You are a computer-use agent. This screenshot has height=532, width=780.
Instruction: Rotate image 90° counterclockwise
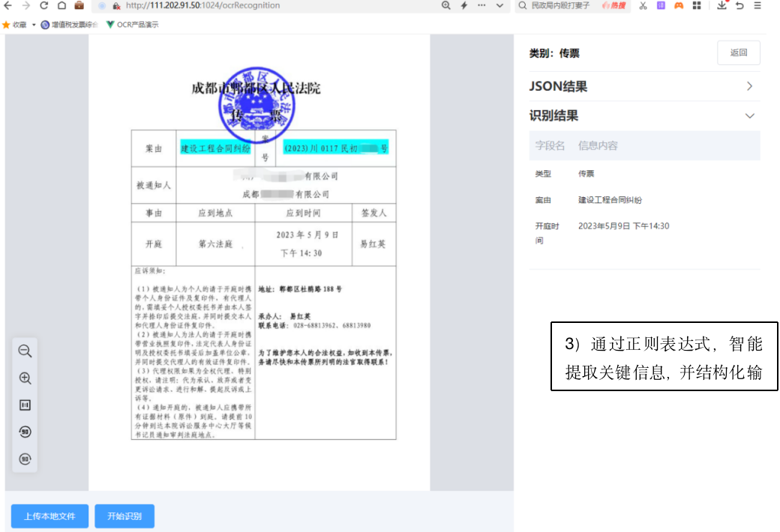(25, 432)
